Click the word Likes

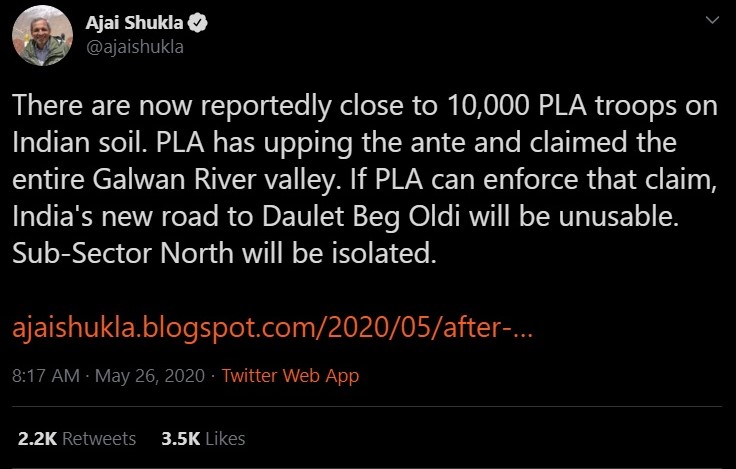[x=224, y=438]
